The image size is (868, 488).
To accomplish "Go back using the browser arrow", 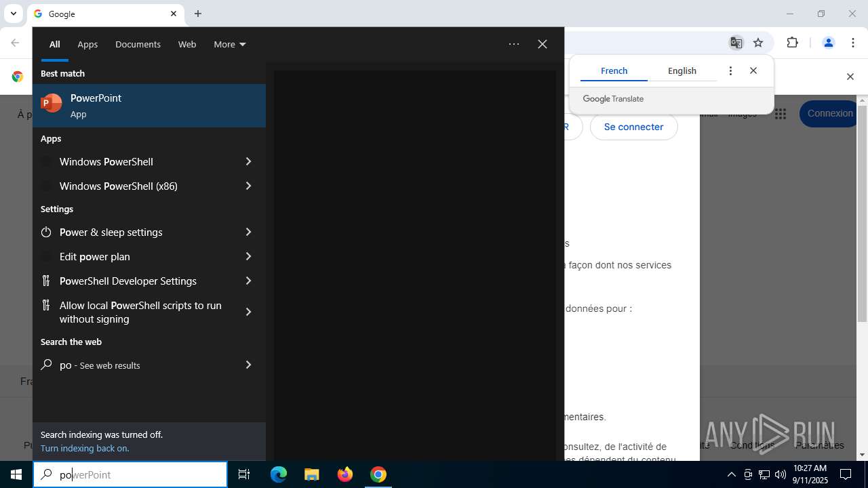I will coord(15,43).
